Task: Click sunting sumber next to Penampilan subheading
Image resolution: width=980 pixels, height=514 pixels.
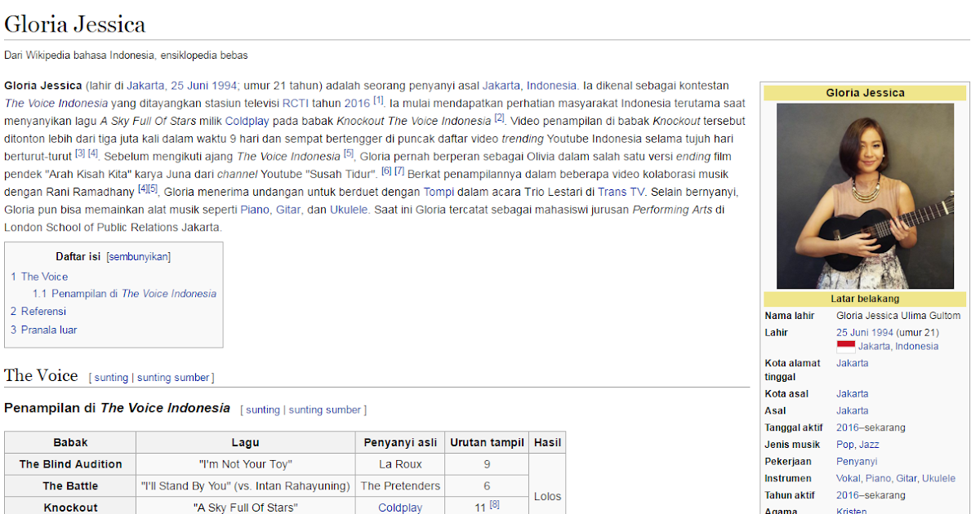Action: click(325, 410)
